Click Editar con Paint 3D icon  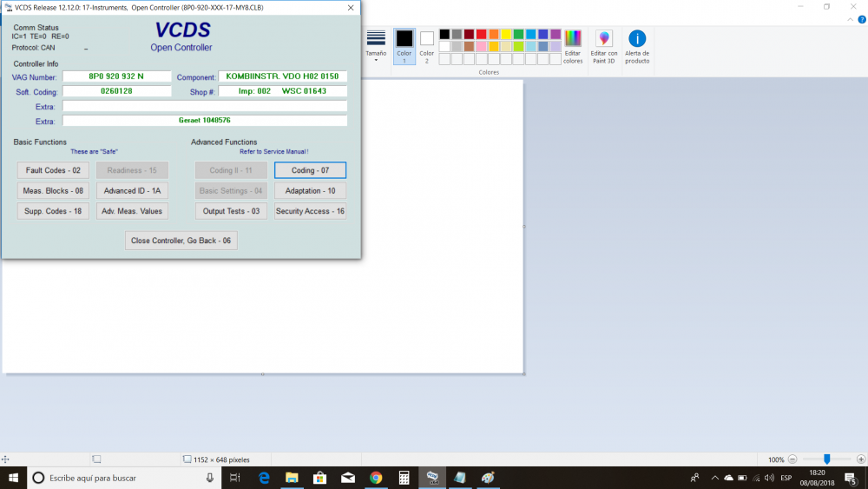604,47
